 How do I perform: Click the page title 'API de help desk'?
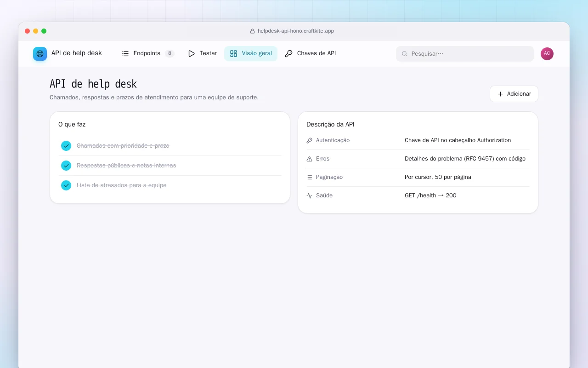93,84
